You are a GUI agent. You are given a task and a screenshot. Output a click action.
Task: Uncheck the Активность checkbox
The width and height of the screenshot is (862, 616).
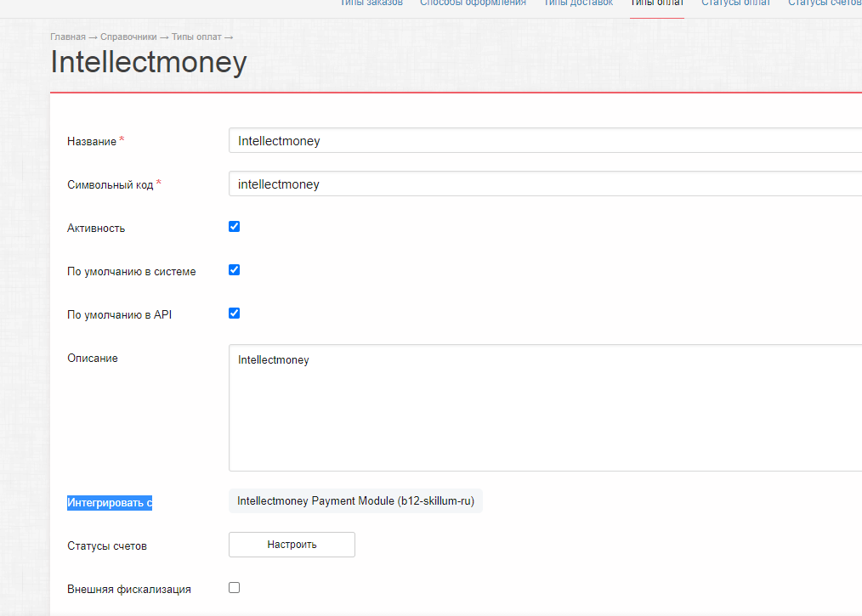(235, 227)
